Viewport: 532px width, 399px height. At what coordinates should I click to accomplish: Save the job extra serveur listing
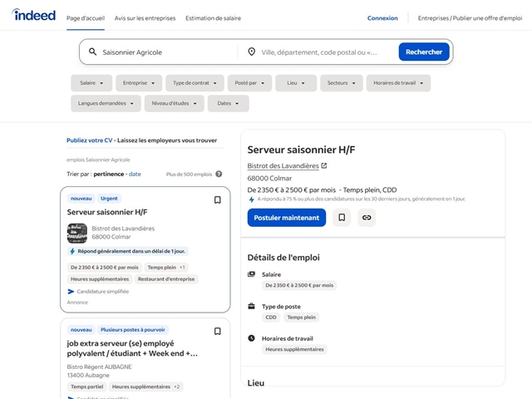[218, 331]
